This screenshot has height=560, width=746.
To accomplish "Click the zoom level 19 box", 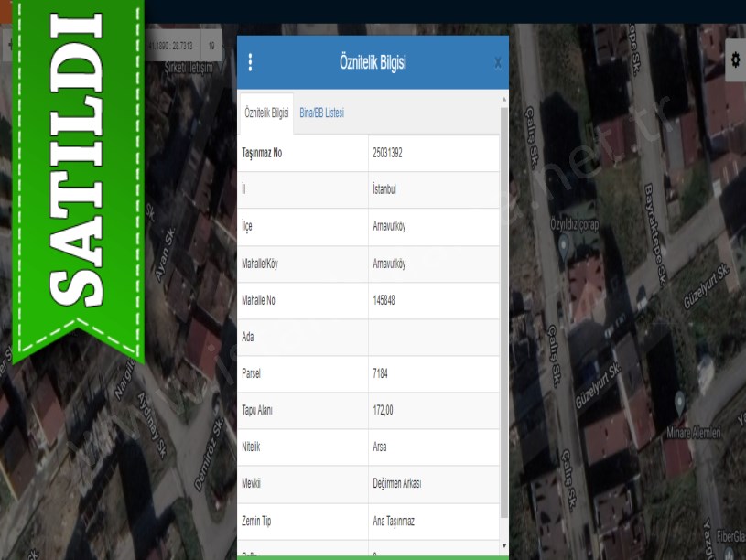I will [211, 45].
